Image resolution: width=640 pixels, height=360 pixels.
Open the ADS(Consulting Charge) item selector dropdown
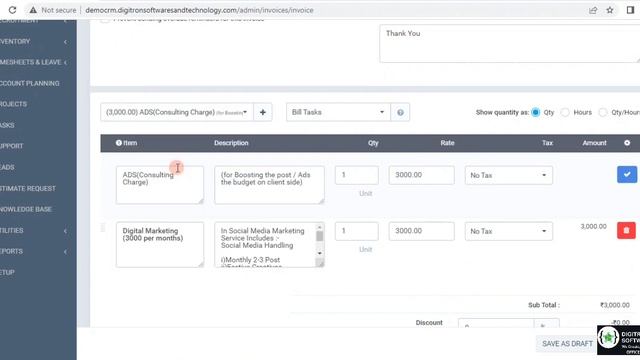click(x=177, y=112)
